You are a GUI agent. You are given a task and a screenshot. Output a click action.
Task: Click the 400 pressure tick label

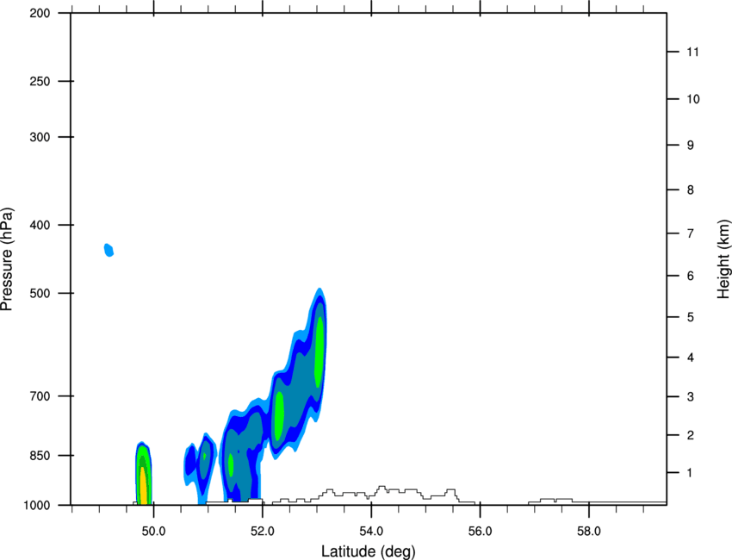coord(40,225)
